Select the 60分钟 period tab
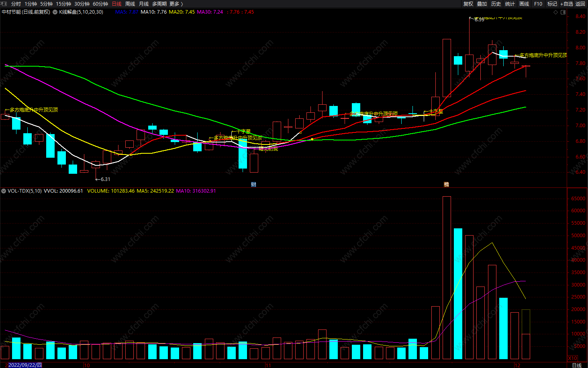This screenshot has height=368, width=588. coord(100,4)
